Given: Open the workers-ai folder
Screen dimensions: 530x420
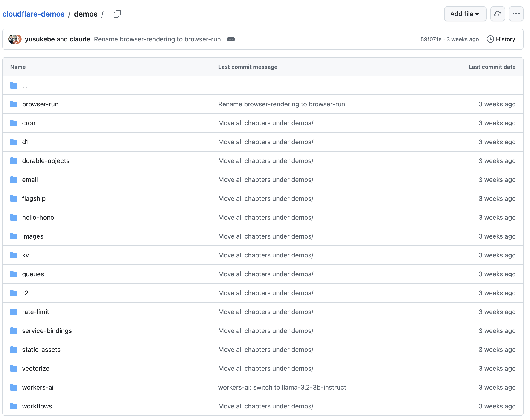Looking at the screenshot, I should [38, 388].
